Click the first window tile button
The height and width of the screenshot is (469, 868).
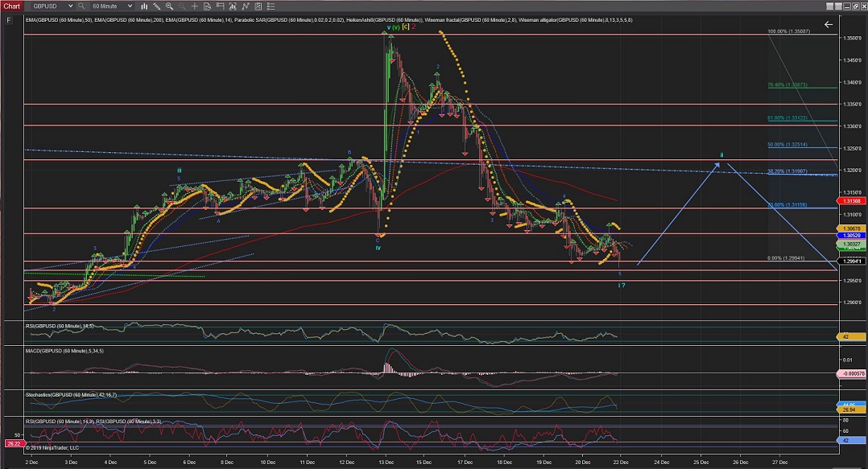pyautogui.click(x=830, y=6)
